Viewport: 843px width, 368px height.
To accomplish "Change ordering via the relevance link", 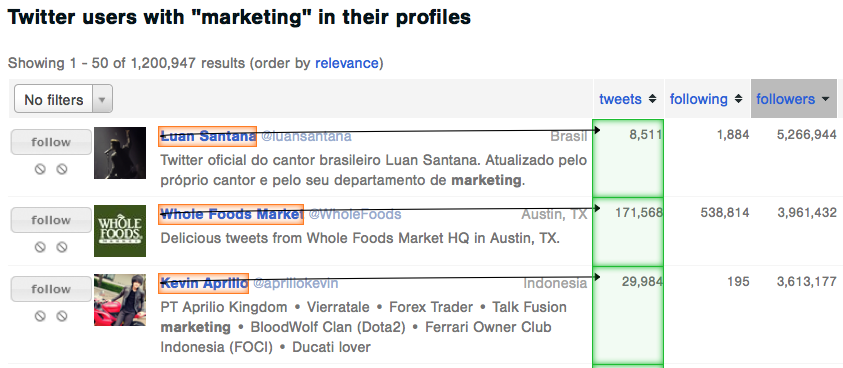I will click(347, 63).
